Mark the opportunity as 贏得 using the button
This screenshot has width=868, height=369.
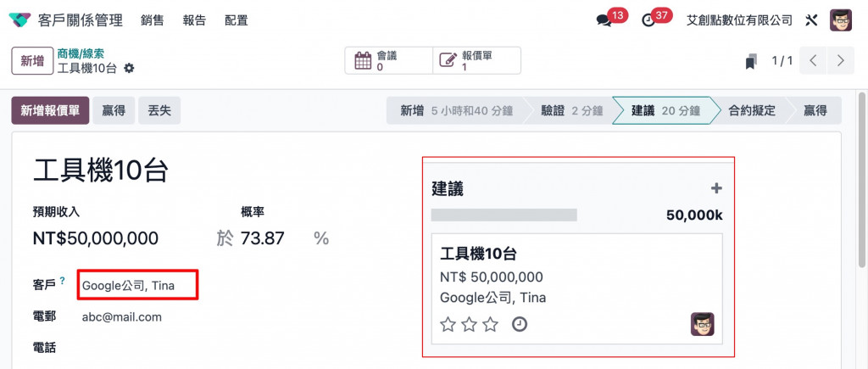114,110
